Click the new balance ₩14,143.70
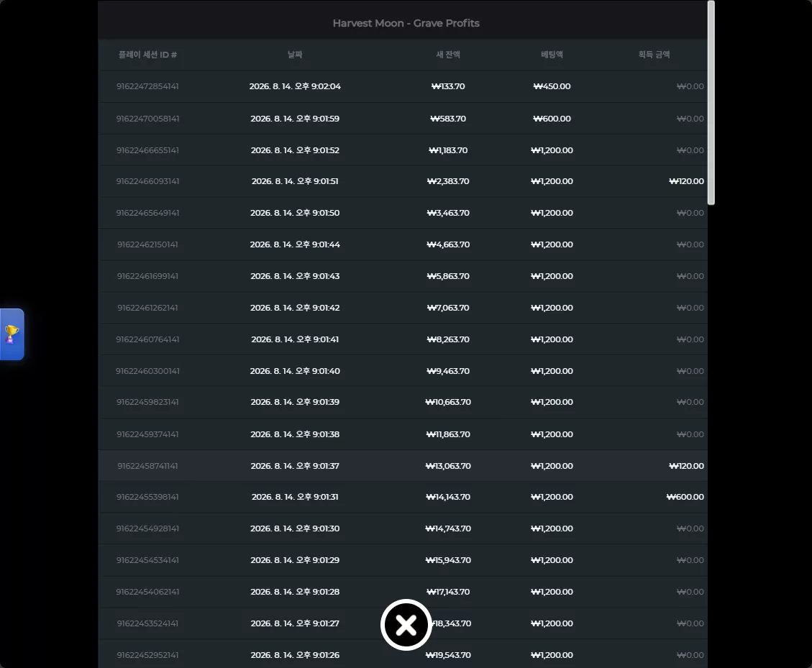 coord(448,497)
